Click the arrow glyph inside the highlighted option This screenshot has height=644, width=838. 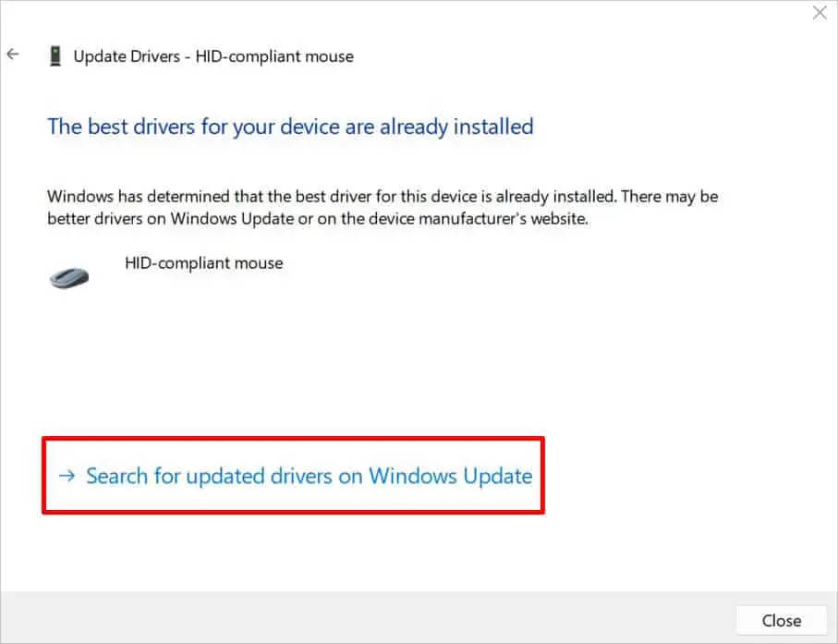[67, 476]
